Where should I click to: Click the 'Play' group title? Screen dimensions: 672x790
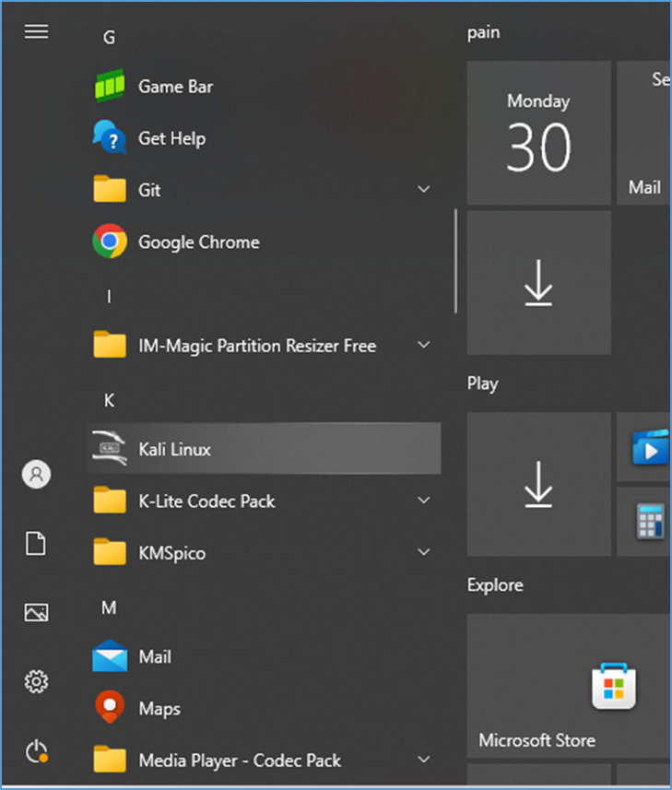tap(482, 383)
